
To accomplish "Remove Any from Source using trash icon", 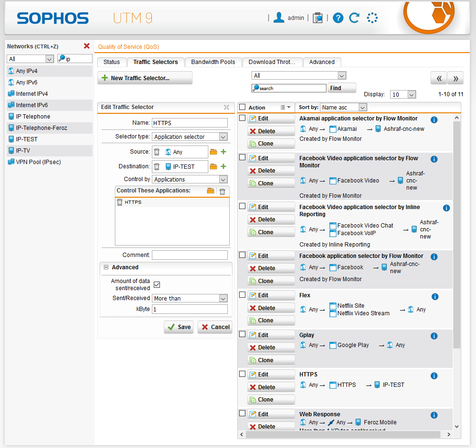I will coord(157,152).
